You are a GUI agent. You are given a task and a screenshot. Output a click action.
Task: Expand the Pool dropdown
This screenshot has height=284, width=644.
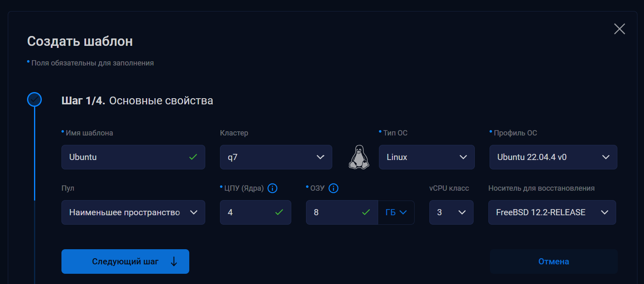click(x=133, y=212)
